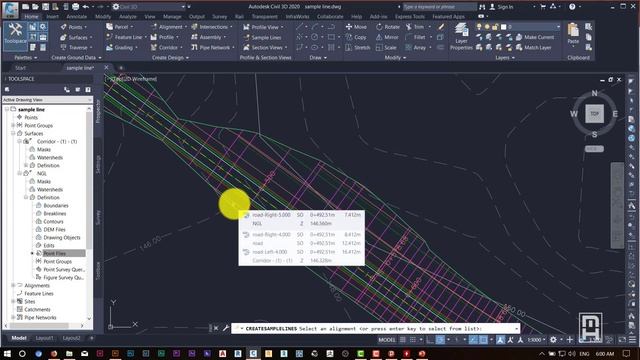The image size is (640, 360).
Task: Select the Line tool in Draw panel
Action: (300, 27)
